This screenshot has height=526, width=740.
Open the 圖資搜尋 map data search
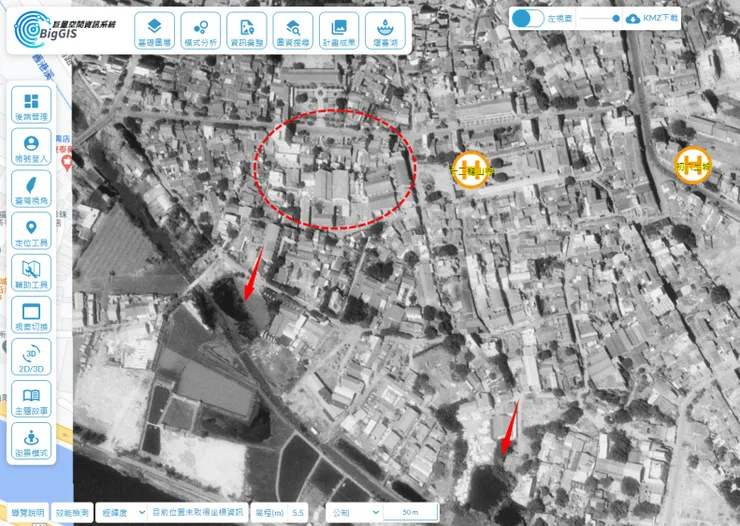click(x=293, y=31)
